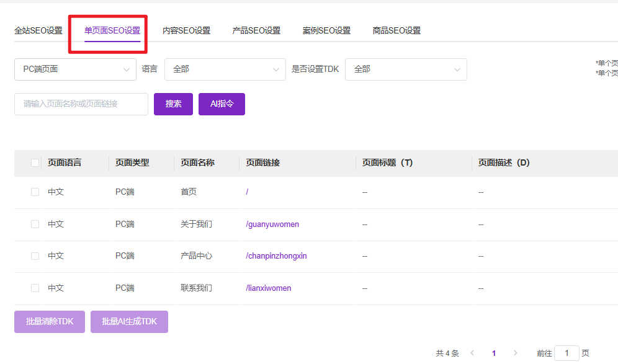Check the checkbox for the 首页 row
Screen dimensions: 618x364
point(35,192)
